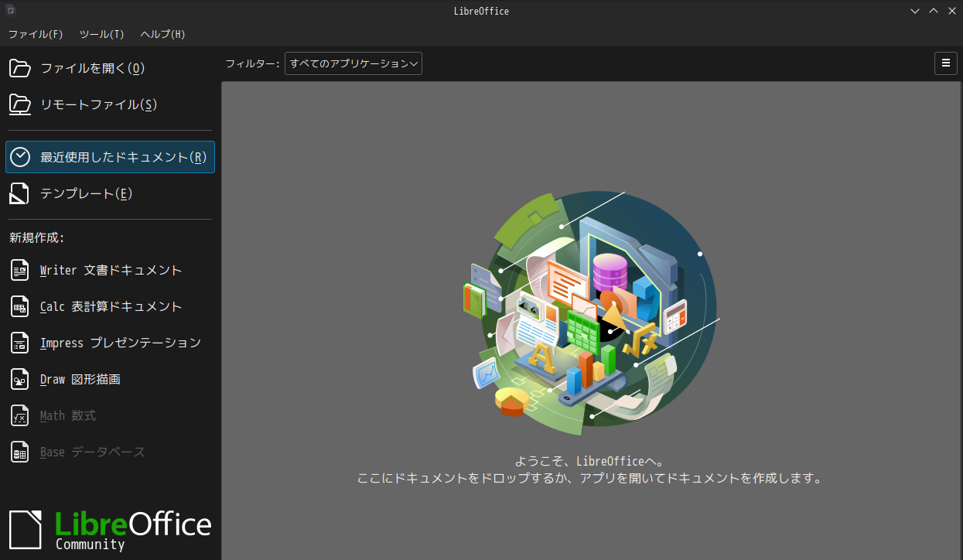Create a new Impress プレゼンテーション
963x560 pixels.
[108, 343]
